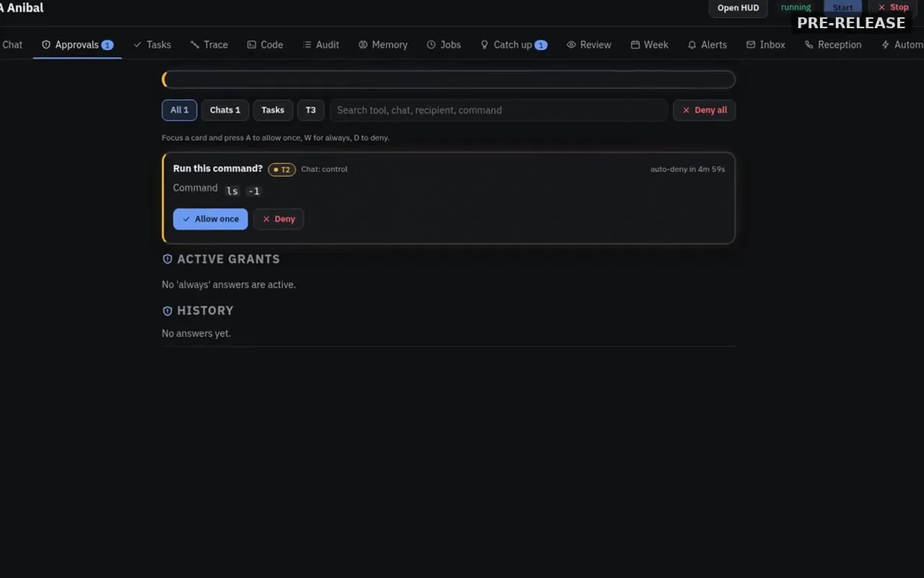Click the shield icon beside Active Grants

[167, 259]
